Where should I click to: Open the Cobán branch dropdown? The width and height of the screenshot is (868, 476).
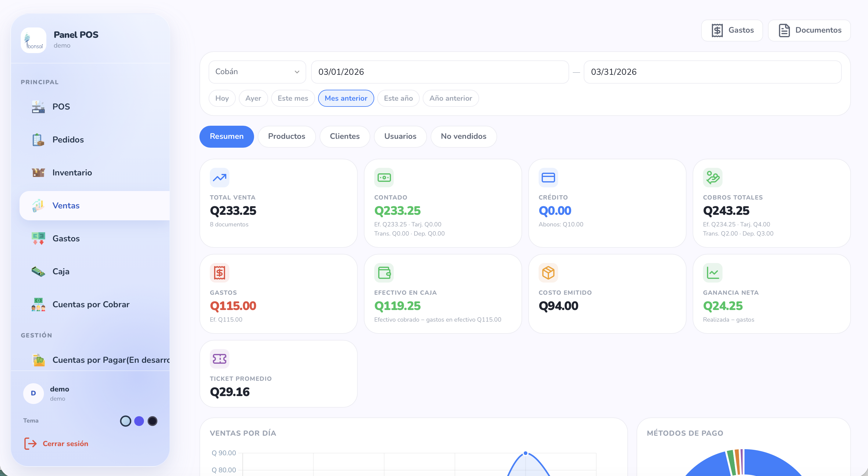tap(257, 72)
